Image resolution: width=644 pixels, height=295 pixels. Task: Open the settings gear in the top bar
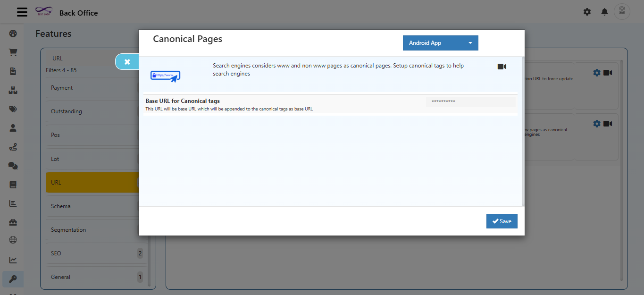click(587, 12)
